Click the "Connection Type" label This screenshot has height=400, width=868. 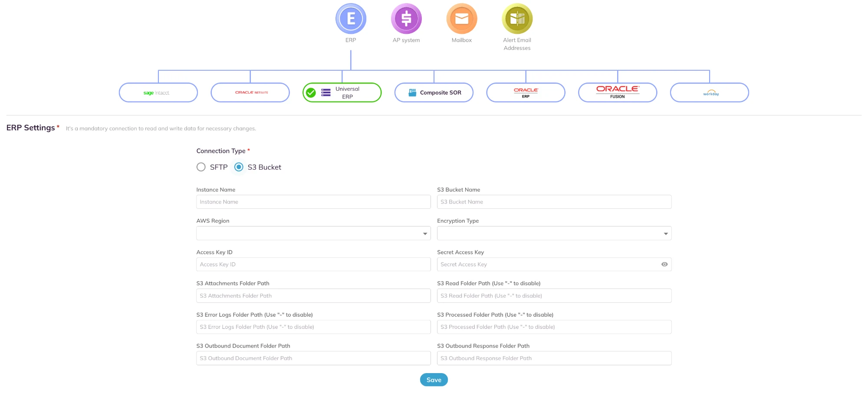(x=221, y=151)
